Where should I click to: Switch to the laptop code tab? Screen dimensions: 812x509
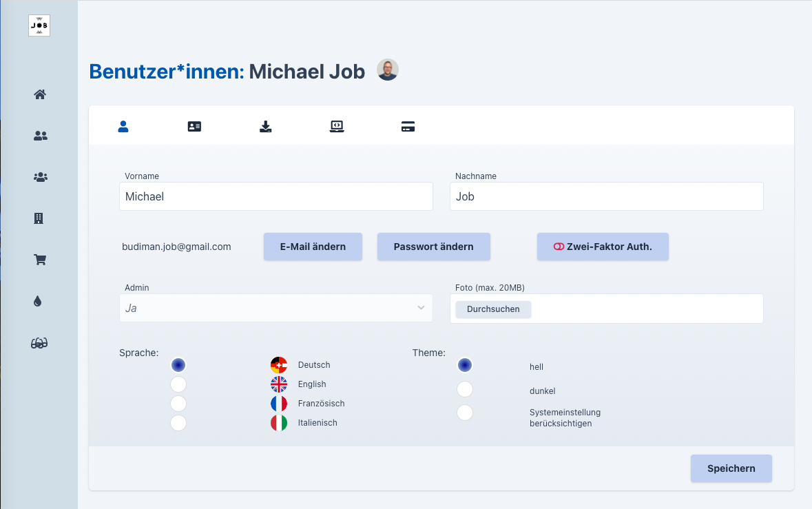337,126
